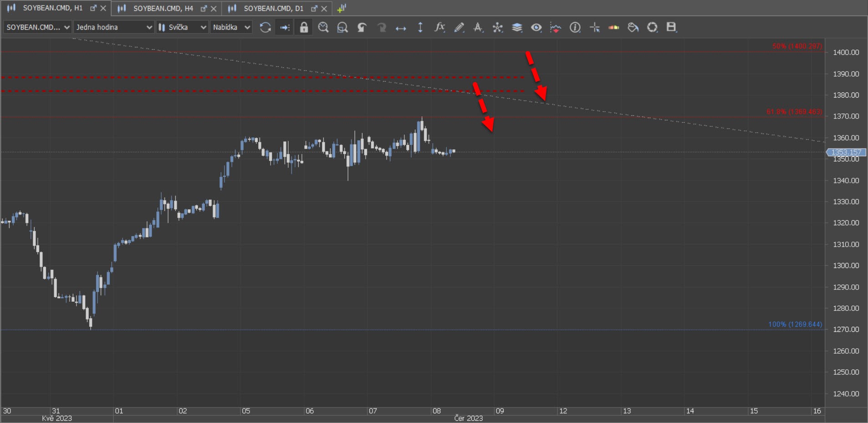
Task: Open the Jedna hodina timeframe dropdown
Action: click(x=114, y=27)
